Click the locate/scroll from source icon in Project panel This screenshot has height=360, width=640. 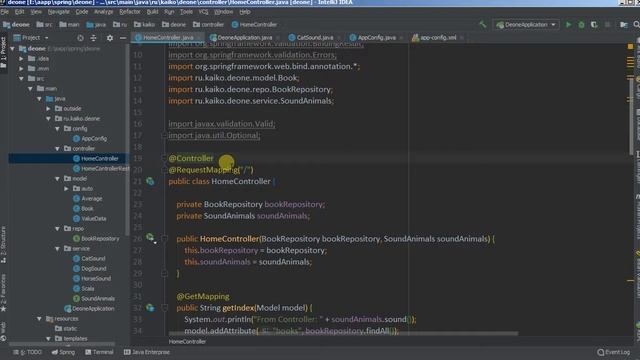tap(80, 38)
